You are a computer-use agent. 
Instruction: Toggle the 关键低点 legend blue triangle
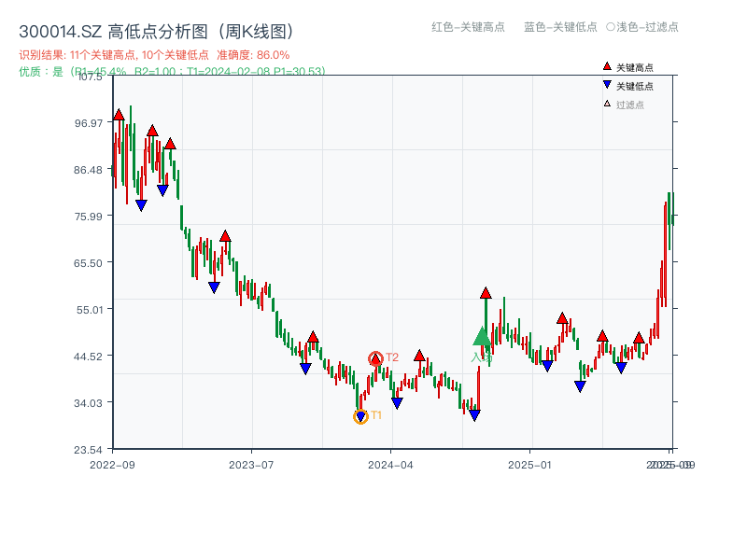point(607,85)
